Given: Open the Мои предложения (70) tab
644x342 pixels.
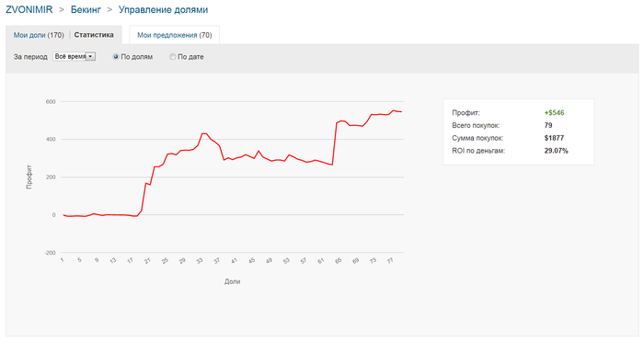Looking at the screenshot, I should coord(175,35).
